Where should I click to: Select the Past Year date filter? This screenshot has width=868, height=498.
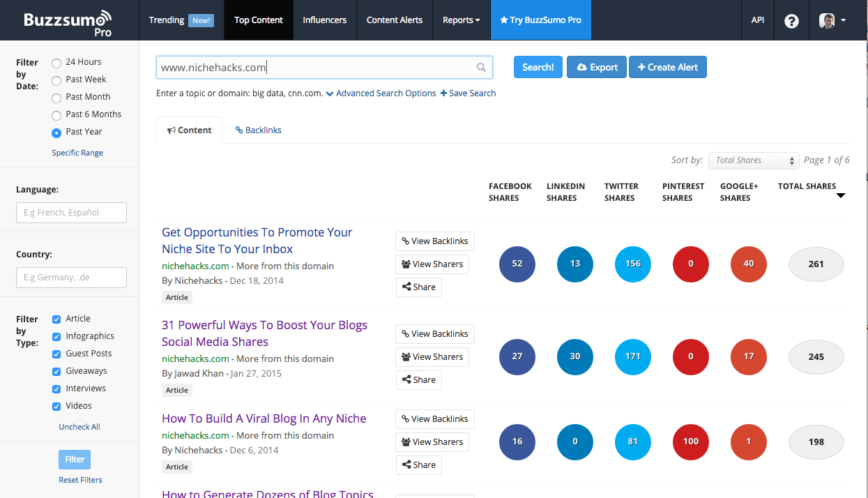[56, 133]
